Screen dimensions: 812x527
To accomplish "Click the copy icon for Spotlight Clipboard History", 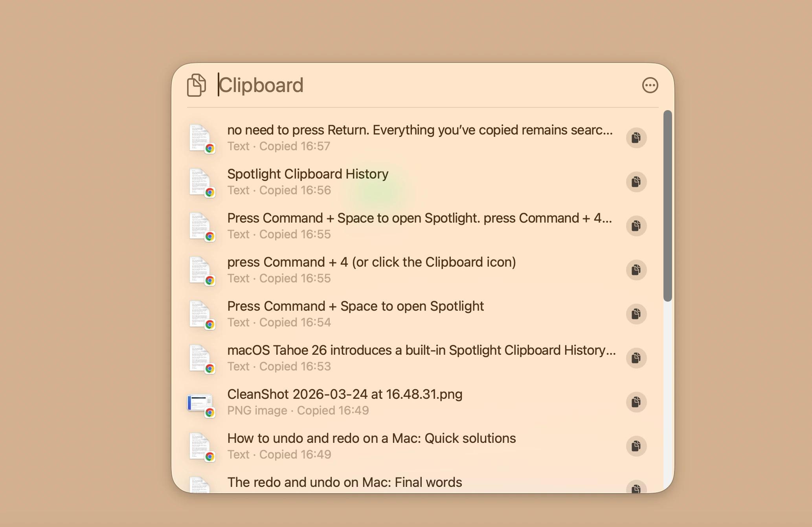I will pyautogui.click(x=636, y=182).
